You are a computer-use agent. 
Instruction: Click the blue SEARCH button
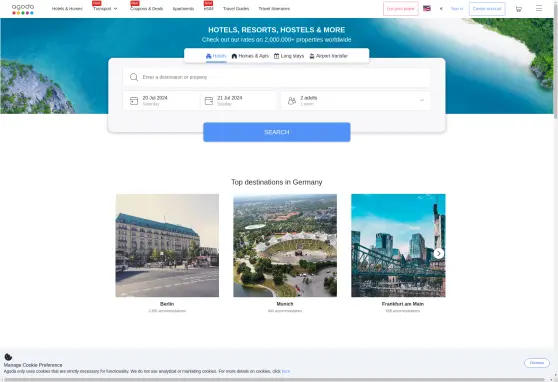tap(277, 132)
